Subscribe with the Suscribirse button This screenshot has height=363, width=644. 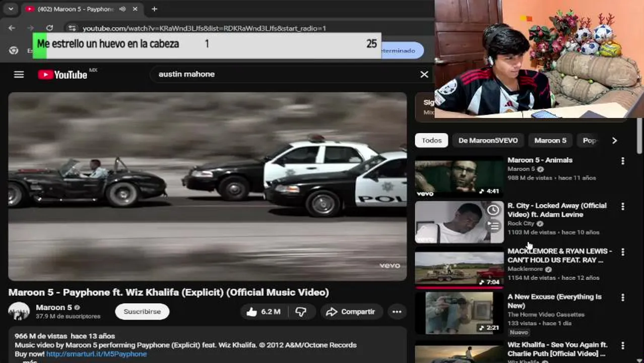click(x=142, y=312)
